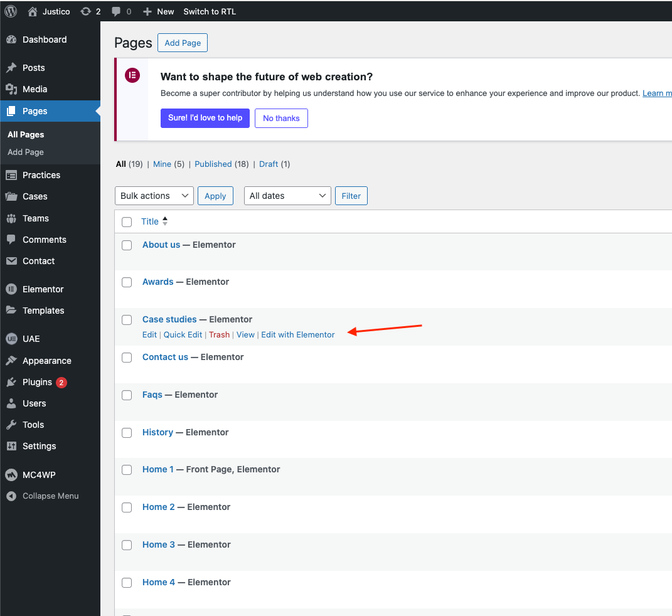Open the comments bubble in admin bar

(x=116, y=11)
